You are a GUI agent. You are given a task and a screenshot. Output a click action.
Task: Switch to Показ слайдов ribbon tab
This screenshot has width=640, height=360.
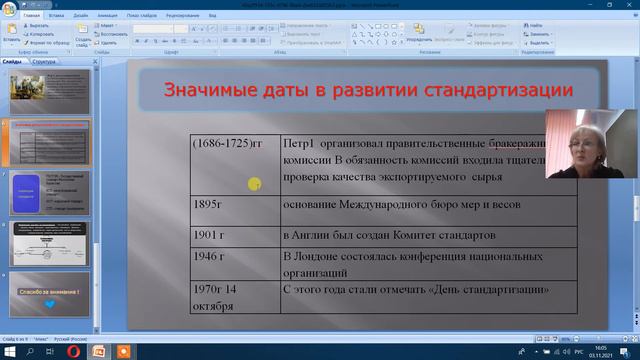click(x=142, y=16)
